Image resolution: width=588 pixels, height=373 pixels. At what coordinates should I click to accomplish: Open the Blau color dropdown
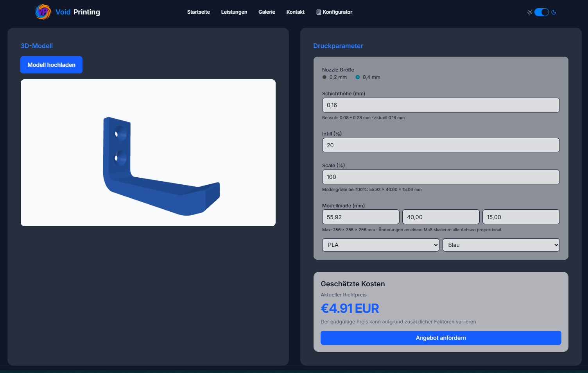pos(501,245)
